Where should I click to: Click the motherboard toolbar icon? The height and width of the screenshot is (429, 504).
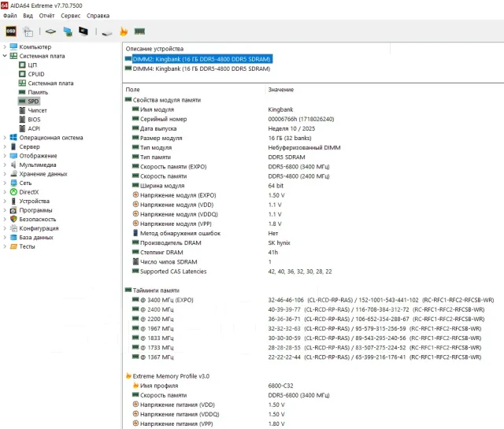pos(50,31)
